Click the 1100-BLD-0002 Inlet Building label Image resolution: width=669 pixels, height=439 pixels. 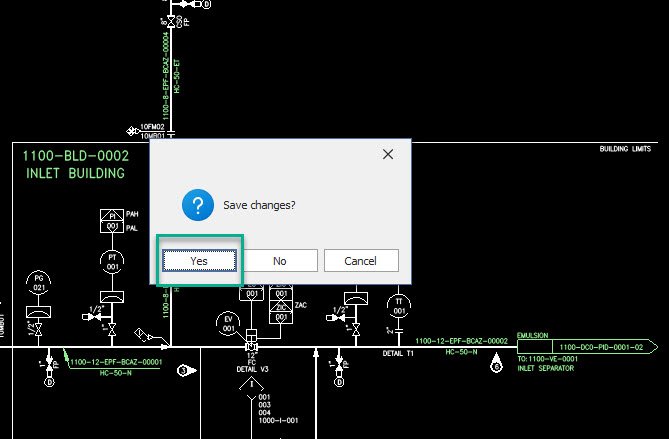[75, 165]
